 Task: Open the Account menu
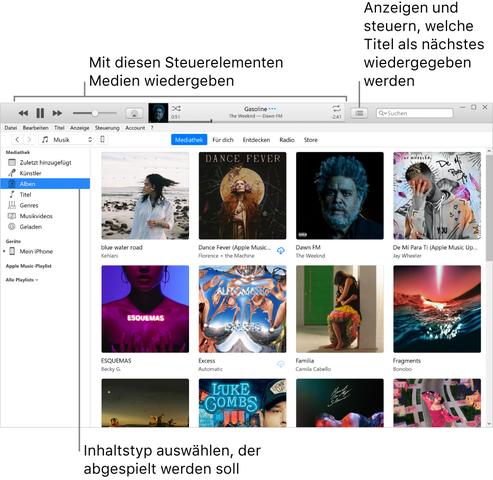pyautogui.click(x=135, y=128)
